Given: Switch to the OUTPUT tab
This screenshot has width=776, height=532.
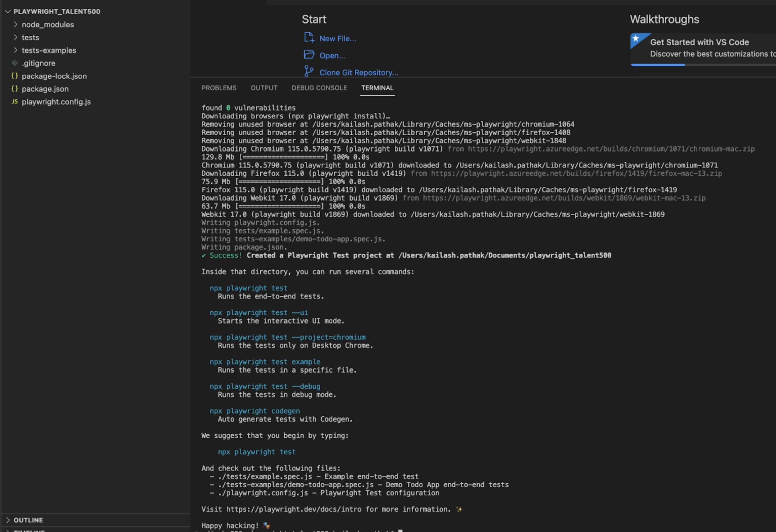Looking at the screenshot, I should tap(264, 88).
